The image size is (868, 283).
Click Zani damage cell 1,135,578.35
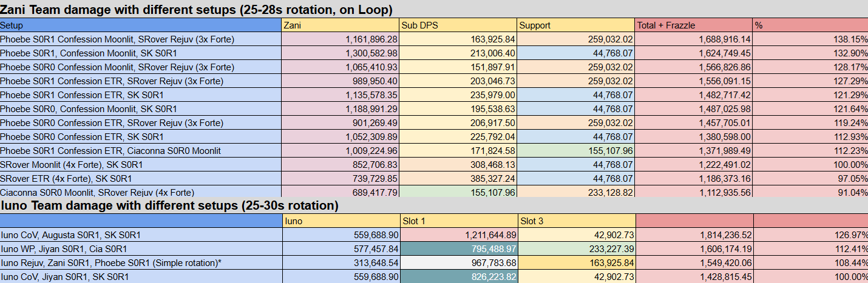click(x=341, y=95)
